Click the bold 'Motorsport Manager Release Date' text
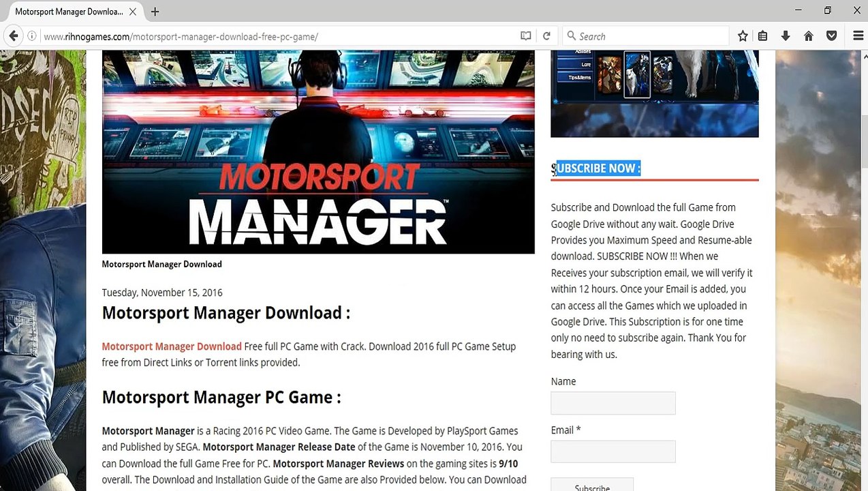The image size is (868, 491). pos(279,447)
